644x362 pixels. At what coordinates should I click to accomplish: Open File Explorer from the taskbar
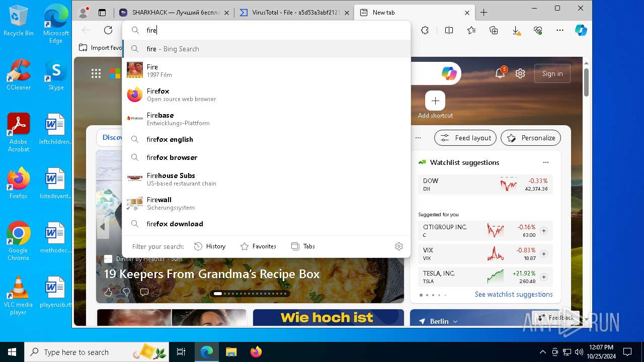[x=231, y=352]
